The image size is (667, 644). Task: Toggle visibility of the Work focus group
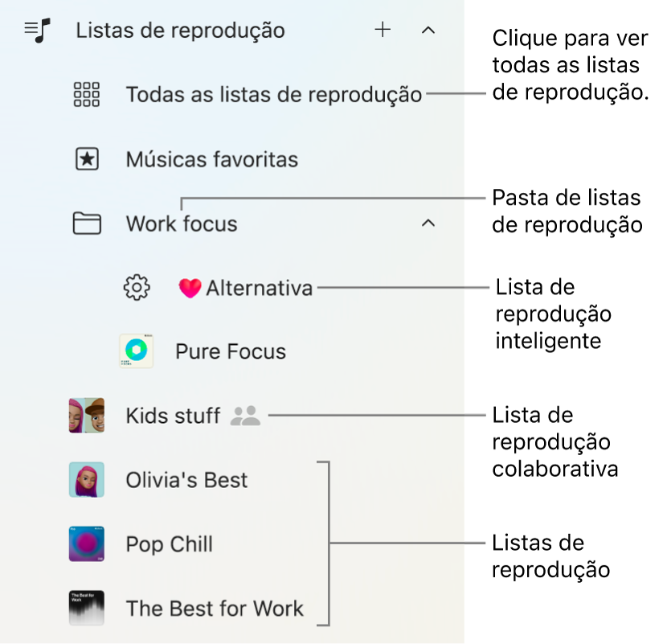428,224
